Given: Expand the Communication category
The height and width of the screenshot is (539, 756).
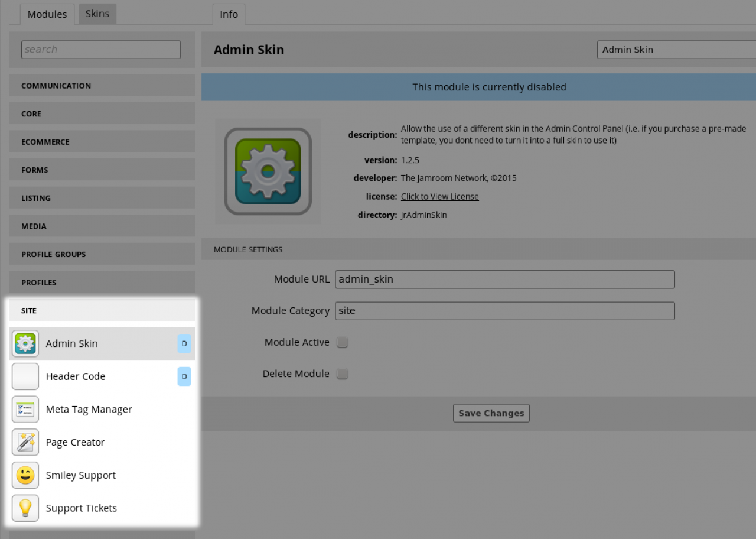Looking at the screenshot, I should (102, 86).
